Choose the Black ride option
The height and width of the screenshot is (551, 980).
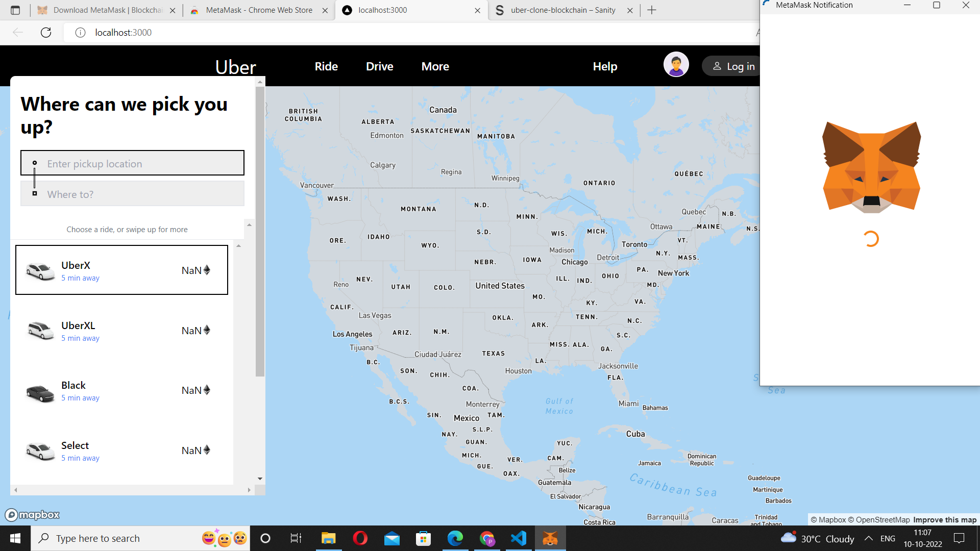[121, 391]
